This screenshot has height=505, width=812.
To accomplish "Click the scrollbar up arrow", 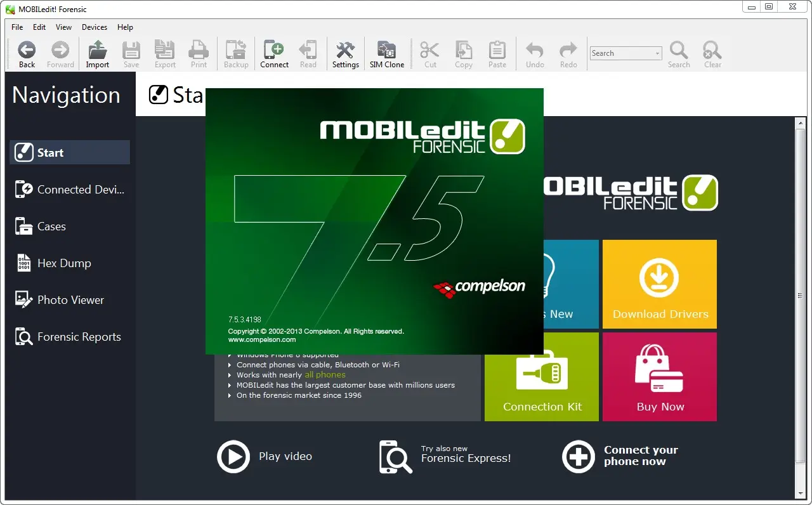I will (801, 122).
